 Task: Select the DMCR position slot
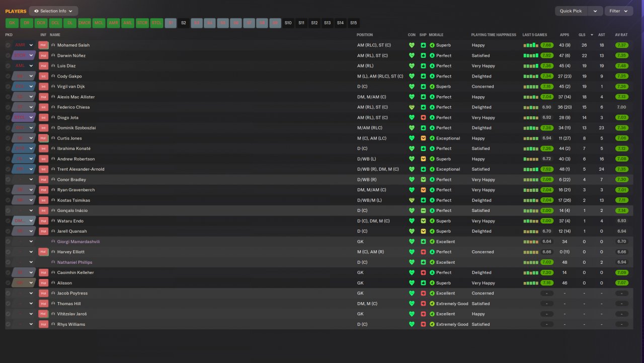pos(85,23)
